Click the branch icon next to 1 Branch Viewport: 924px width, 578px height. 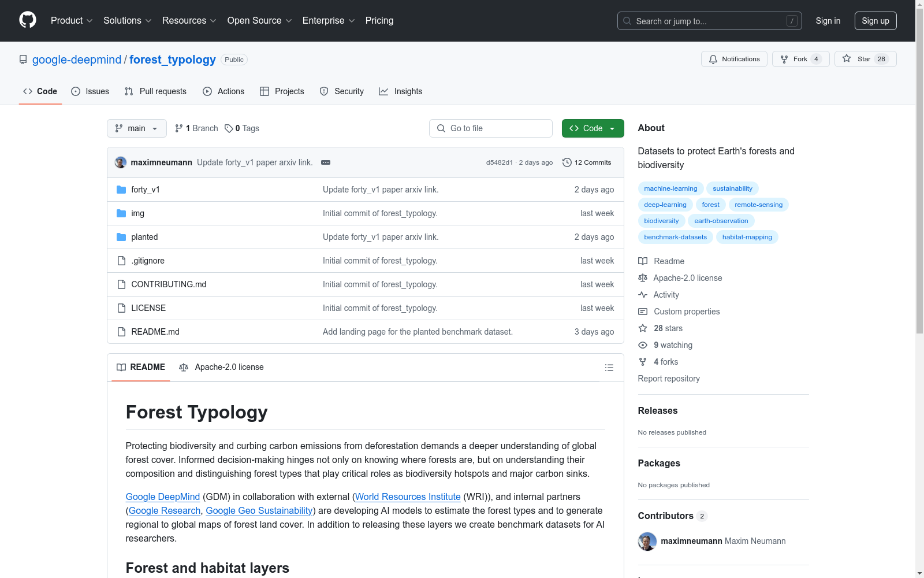[179, 128]
